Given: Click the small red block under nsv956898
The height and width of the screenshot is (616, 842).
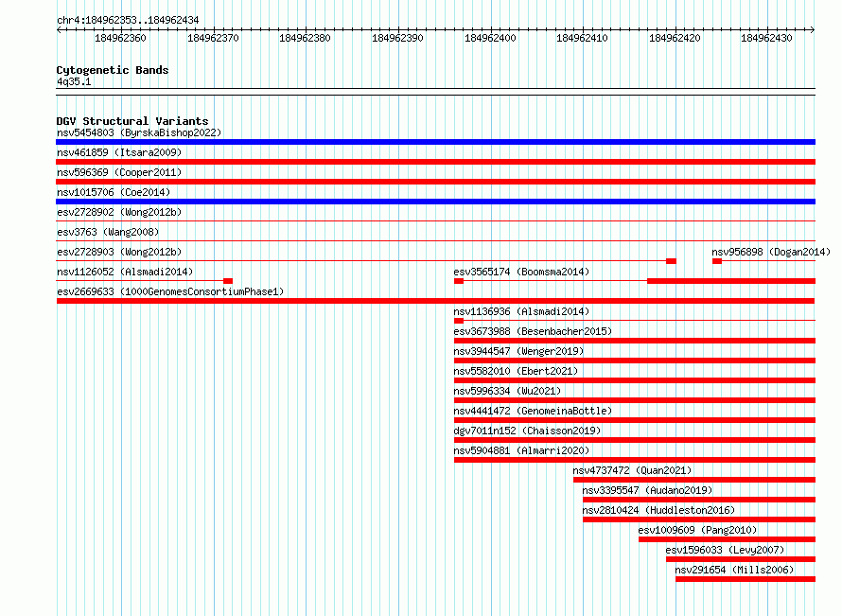Looking at the screenshot, I should (717, 261).
